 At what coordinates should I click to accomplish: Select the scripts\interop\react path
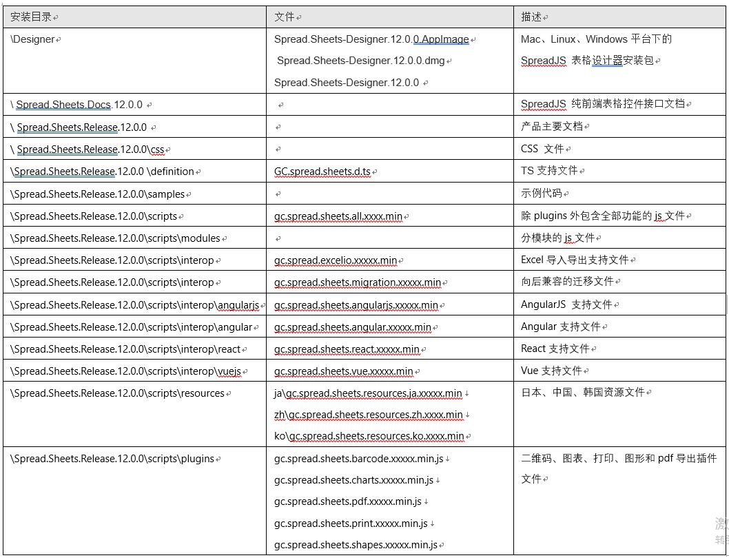click(125, 349)
